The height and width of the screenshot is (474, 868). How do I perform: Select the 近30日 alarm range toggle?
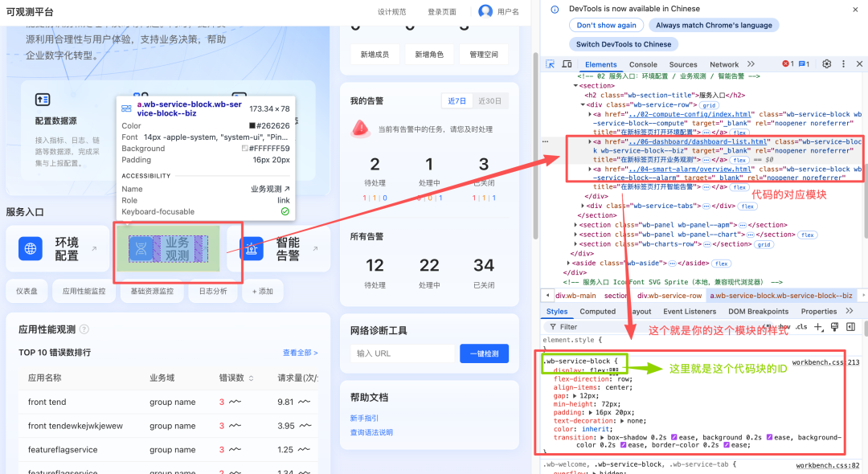tap(490, 100)
